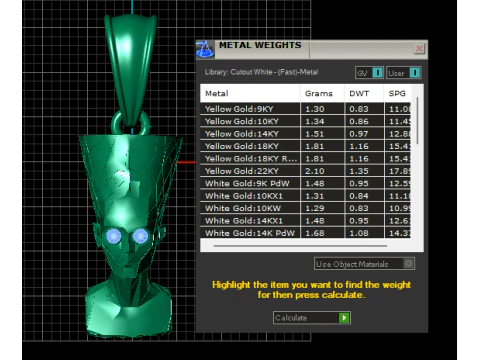Select the White Gold:14KX1 row

305,221
